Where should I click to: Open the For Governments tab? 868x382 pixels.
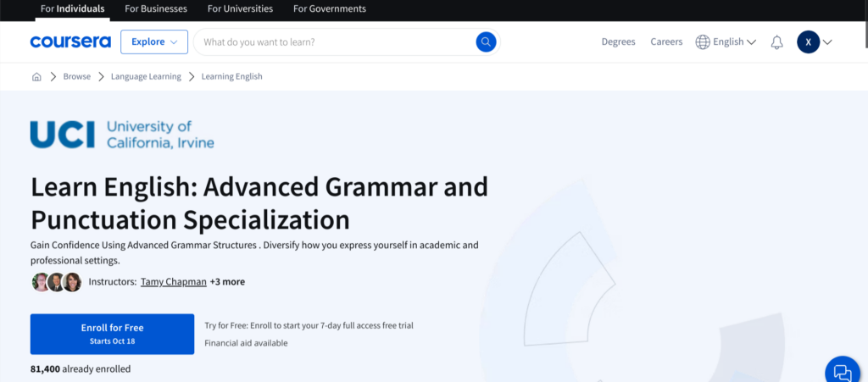[x=330, y=9]
